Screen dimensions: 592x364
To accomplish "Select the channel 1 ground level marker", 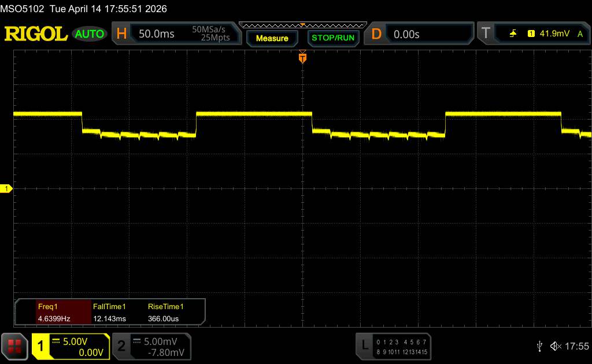I will pyautogui.click(x=6, y=189).
